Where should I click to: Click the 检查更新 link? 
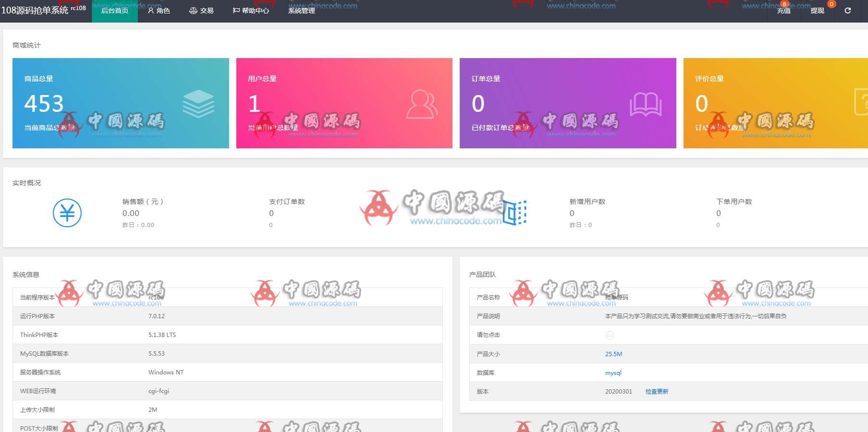[657, 392]
